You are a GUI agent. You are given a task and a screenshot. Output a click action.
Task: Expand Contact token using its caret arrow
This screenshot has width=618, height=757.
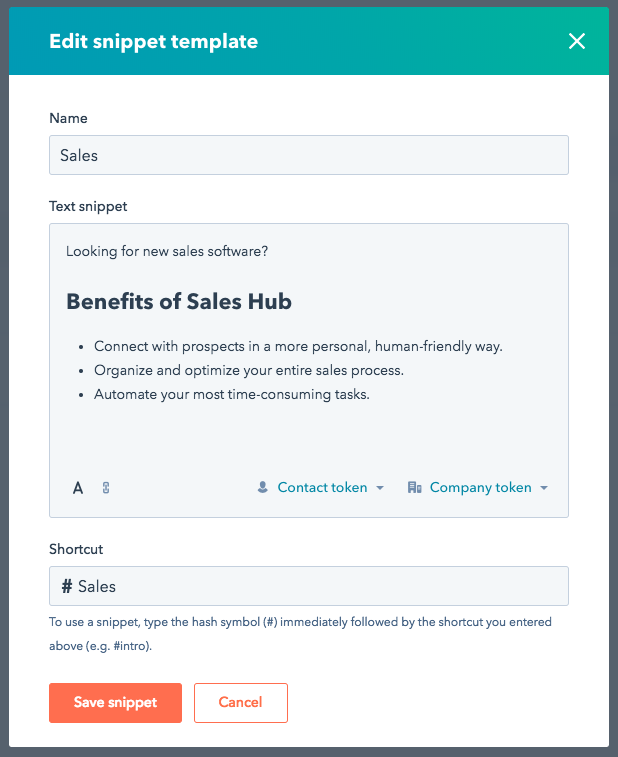tap(380, 488)
